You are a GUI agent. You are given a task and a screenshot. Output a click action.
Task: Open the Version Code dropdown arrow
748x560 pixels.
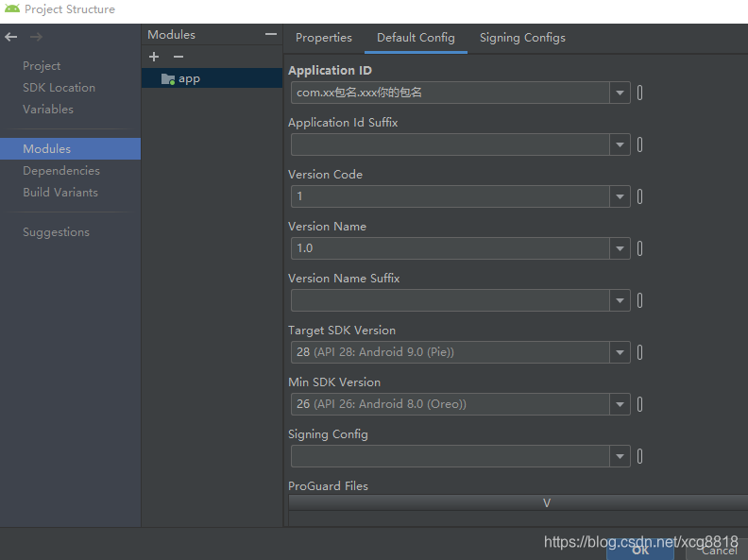(x=620, y=196)
